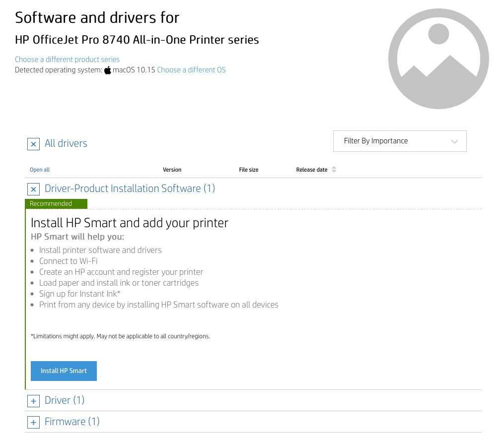Click 'Load paper and install ink' bullet
Viewport: 504px width, 439px height.
(119, 283)
